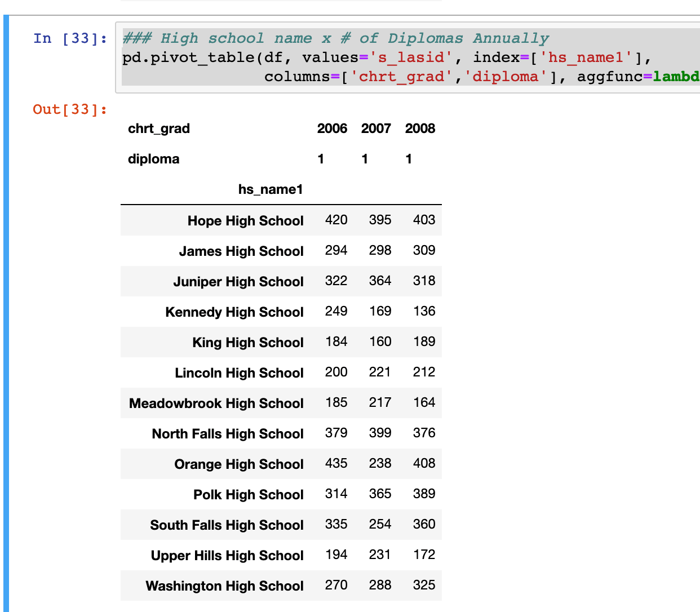The height and width of the screenshot is (612, 700).
Task: Select the value 420 for Hope High School
Action: (336, 220)
